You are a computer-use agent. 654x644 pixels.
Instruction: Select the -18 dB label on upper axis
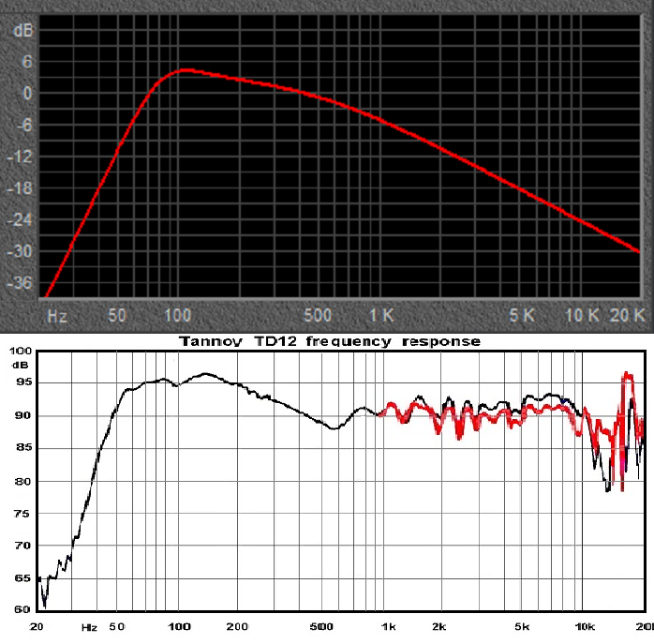(x=21, y=188)
